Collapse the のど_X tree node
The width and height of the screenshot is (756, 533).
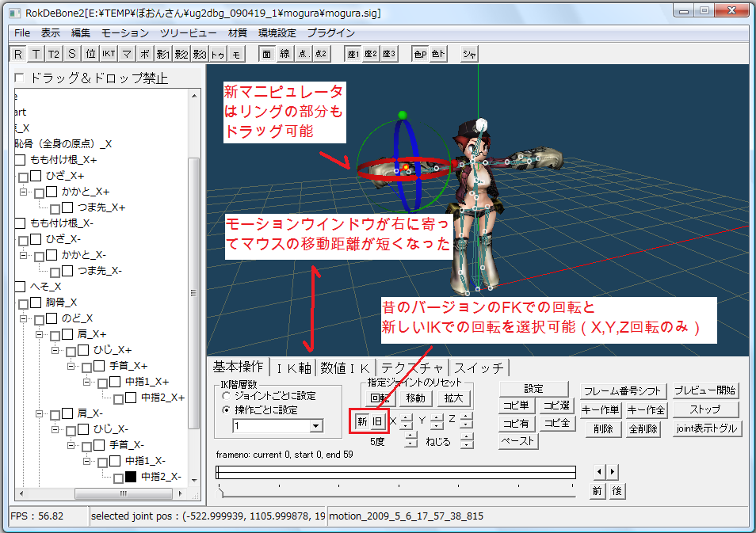click(x=22, y=318)
